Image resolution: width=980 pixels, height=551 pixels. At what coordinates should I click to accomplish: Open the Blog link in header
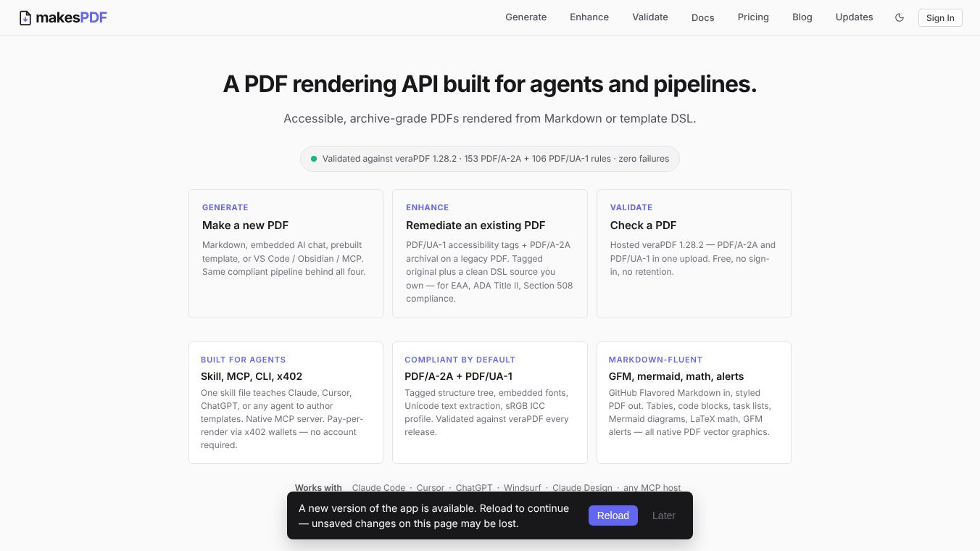point(802,17)
